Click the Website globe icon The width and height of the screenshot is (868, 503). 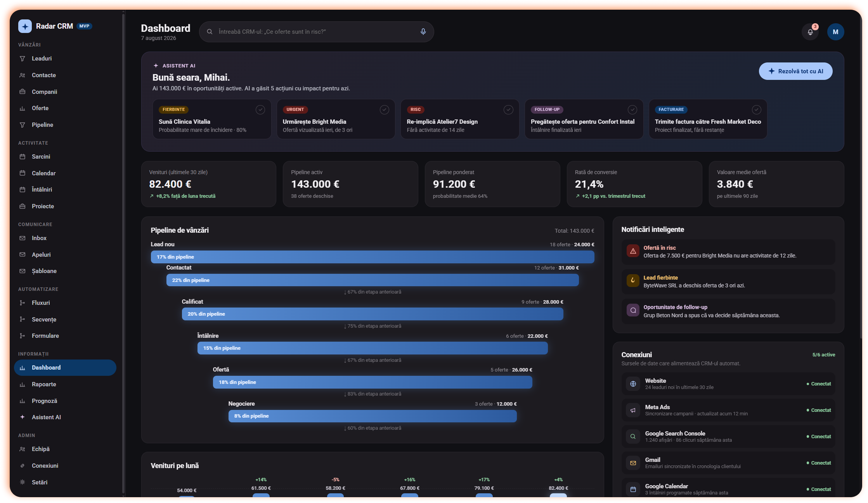click(633, 384)
